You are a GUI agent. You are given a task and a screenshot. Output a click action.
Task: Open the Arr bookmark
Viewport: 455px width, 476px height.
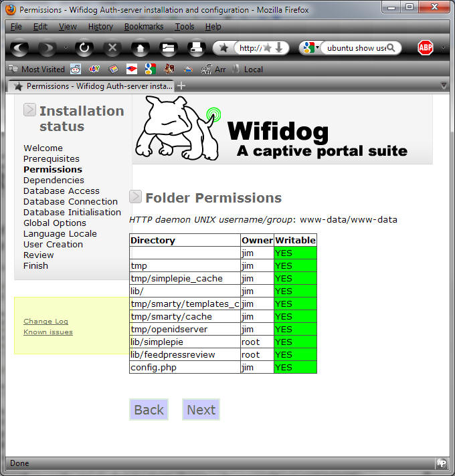pyautogui.click(x=213, y=70)
